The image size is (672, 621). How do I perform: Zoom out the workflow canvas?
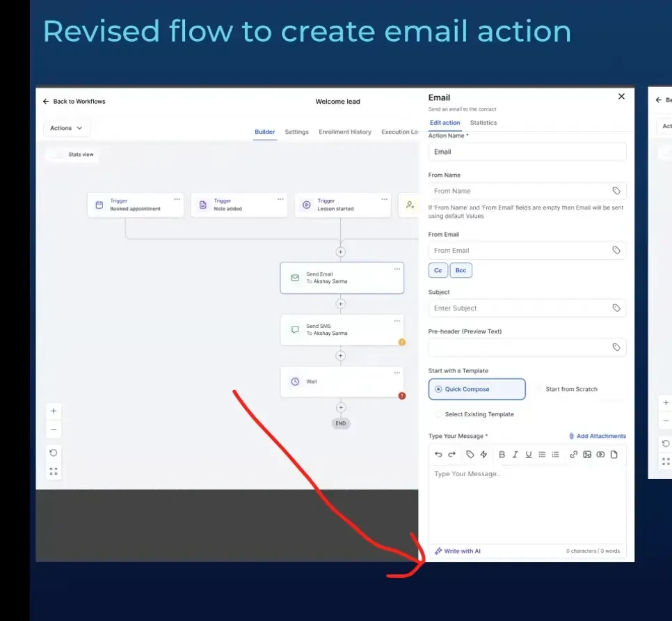pos(54,430)
